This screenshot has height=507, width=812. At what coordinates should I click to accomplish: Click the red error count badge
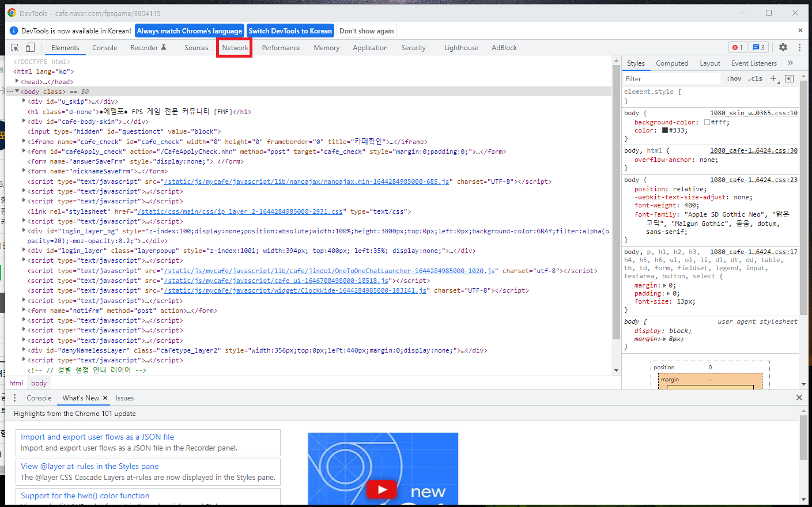[738, 47]
